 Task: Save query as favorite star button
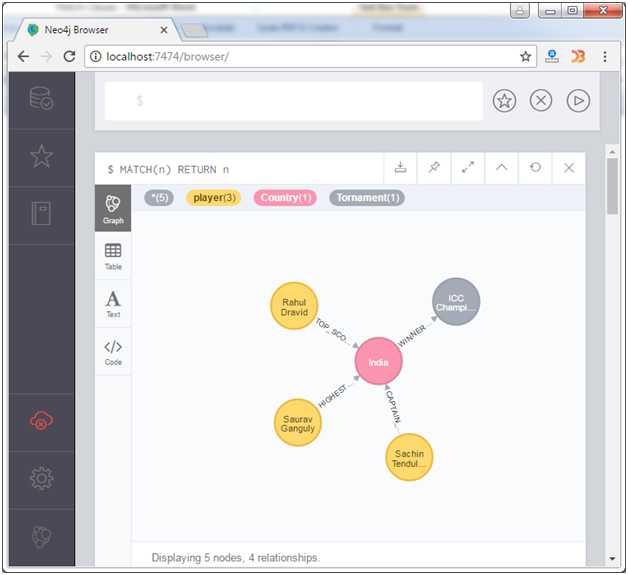click(504, 101)
